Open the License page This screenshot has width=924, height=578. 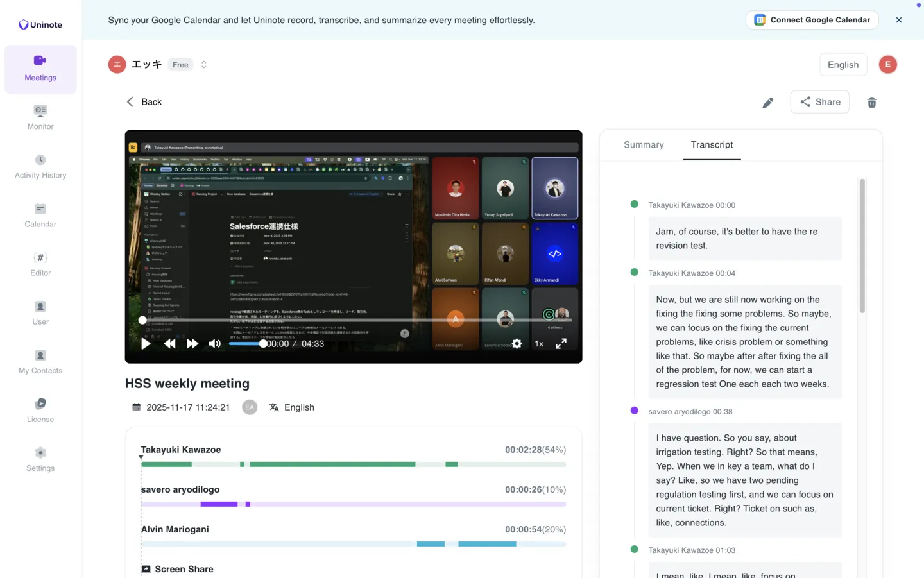click(x=40, y=411)
